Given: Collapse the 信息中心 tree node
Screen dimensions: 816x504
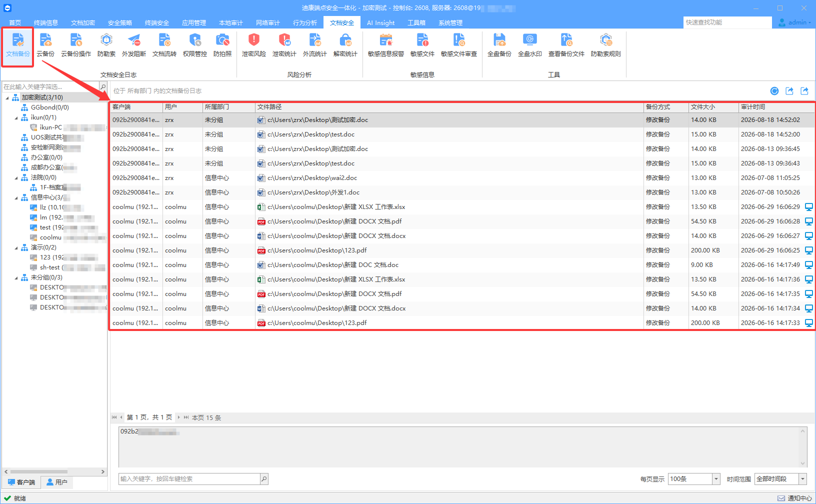Looking at the screenshot, I should click(16, 197).
